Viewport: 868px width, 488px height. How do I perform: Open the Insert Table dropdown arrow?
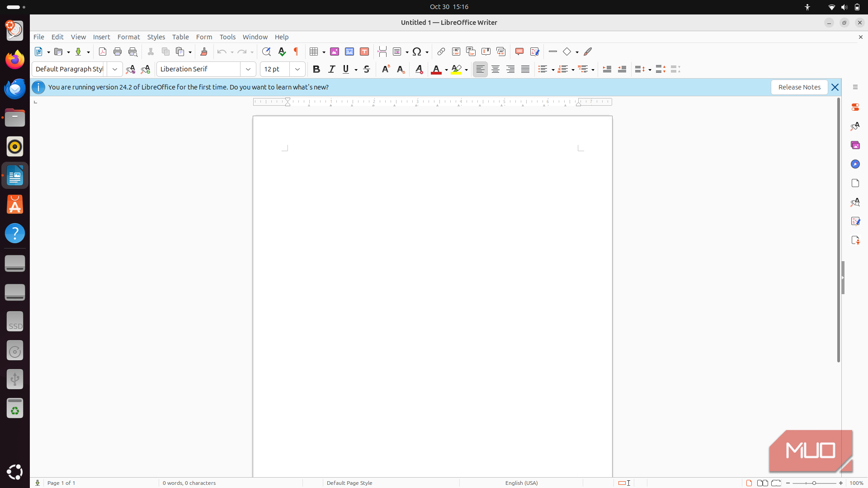pyautogui.click(x=324, y=52)
